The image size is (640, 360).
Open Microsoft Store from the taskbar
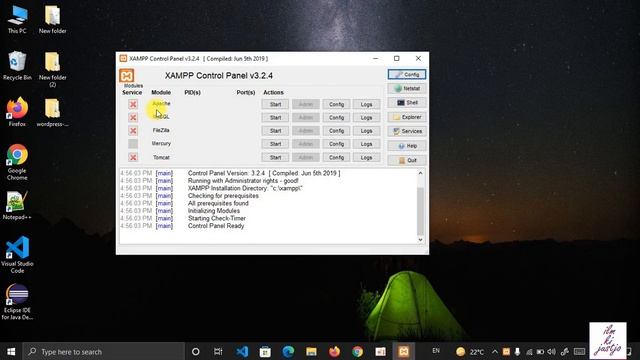click(265, 351)
